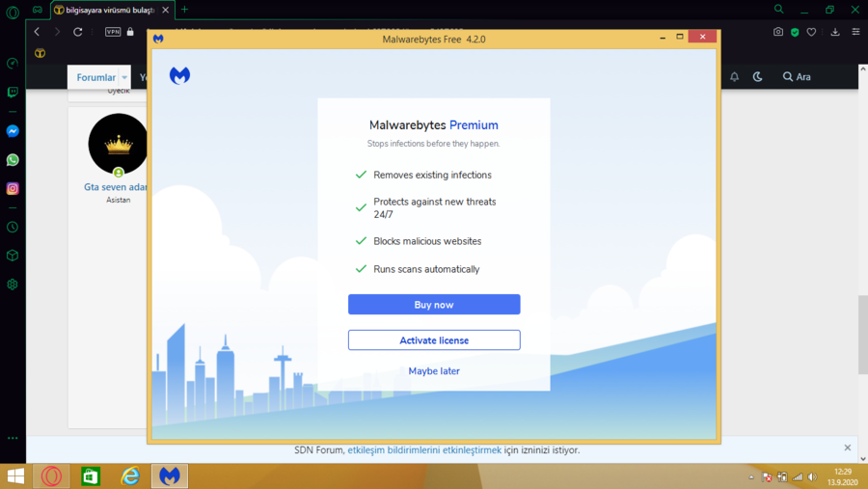Click the Activate license button

(x=434, y=340)
